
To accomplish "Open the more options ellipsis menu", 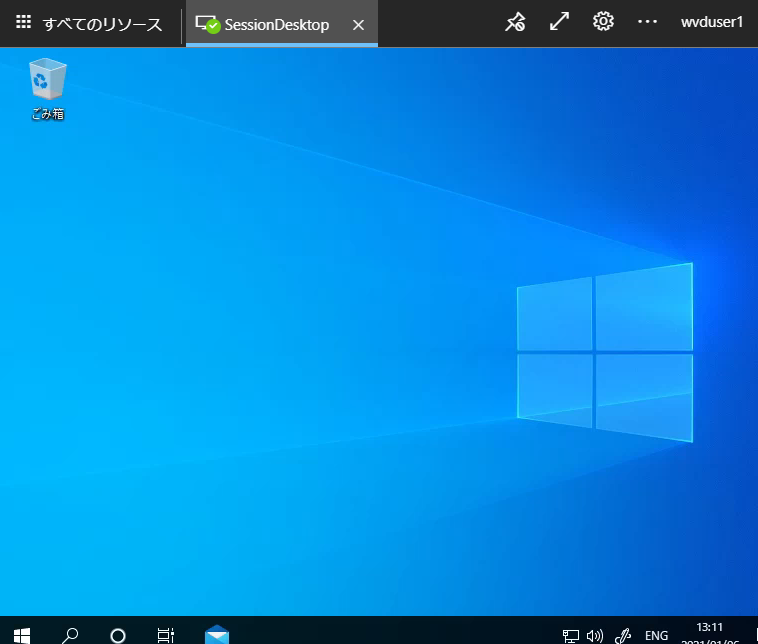I will point(647,22).
